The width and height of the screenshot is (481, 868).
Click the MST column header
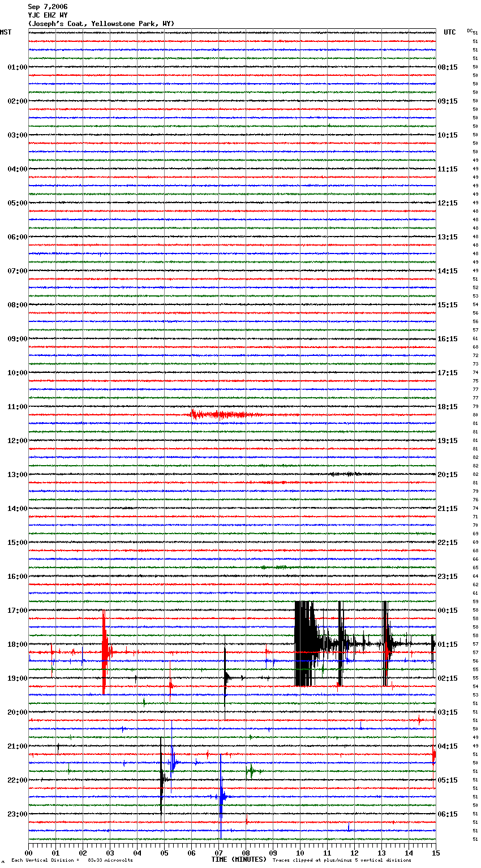[x=6, y=32]
